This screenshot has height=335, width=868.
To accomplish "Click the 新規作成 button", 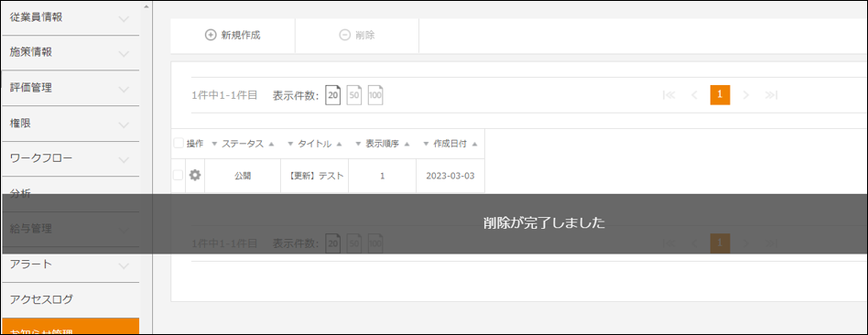I will click(233, 36).
